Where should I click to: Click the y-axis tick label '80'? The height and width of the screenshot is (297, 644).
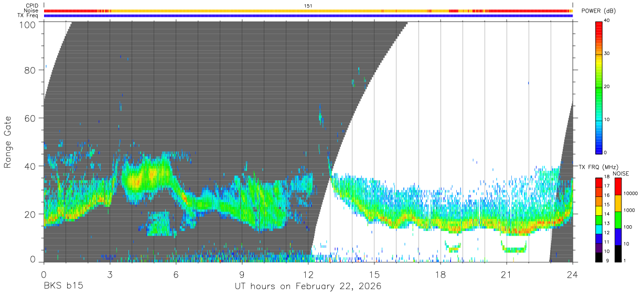[x=30, y=70]
